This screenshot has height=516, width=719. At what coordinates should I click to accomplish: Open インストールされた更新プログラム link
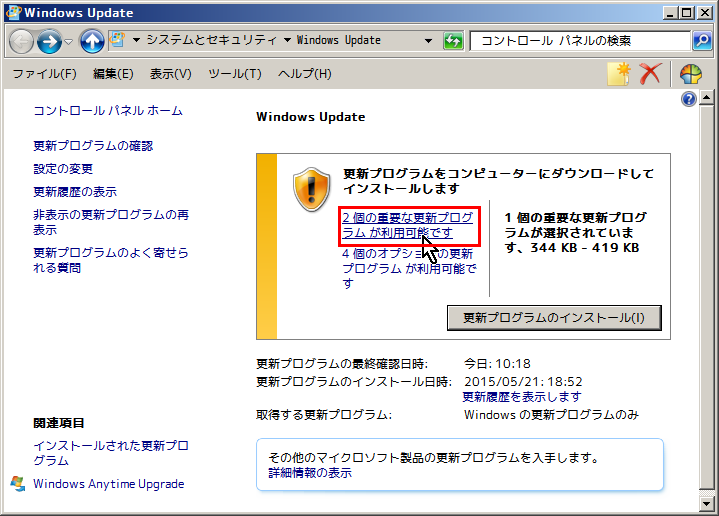pos(111,453)
